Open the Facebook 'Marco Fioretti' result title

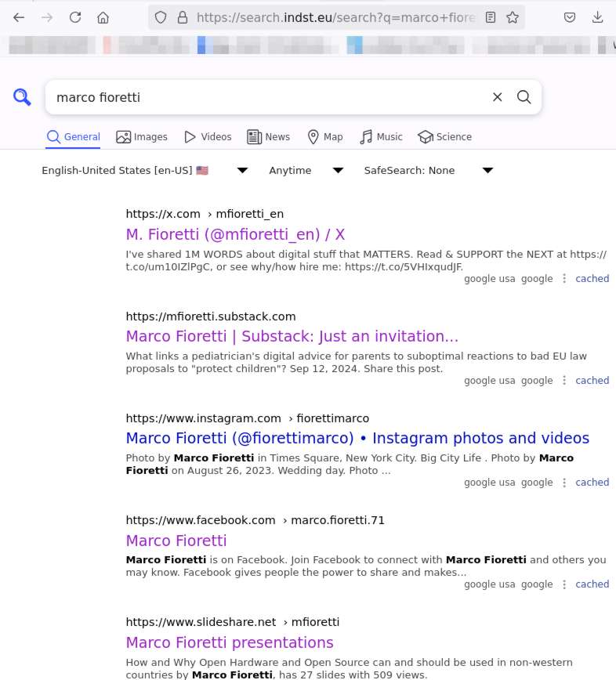[176, 541]
